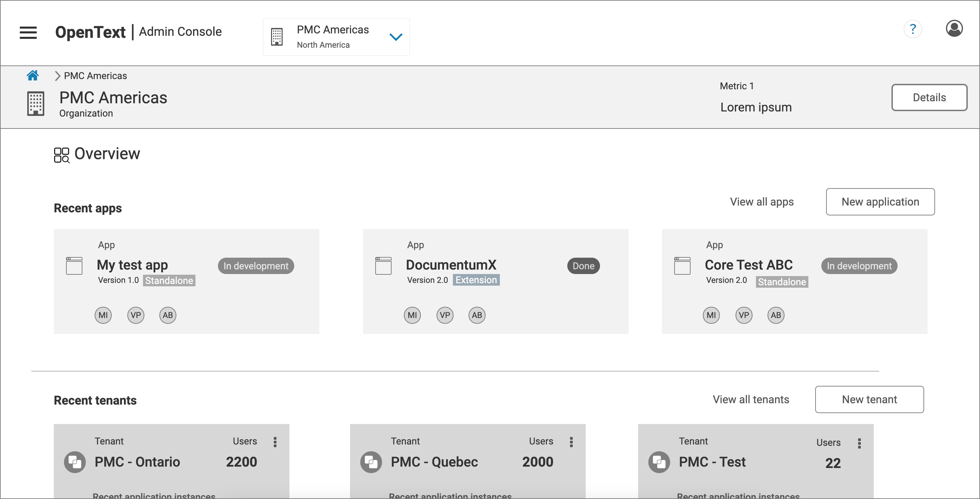The width and height of the screenshot is (980, 499).
Task: Click the PMC - Quebec tenant icon
Action: click(x=371, y=462)
